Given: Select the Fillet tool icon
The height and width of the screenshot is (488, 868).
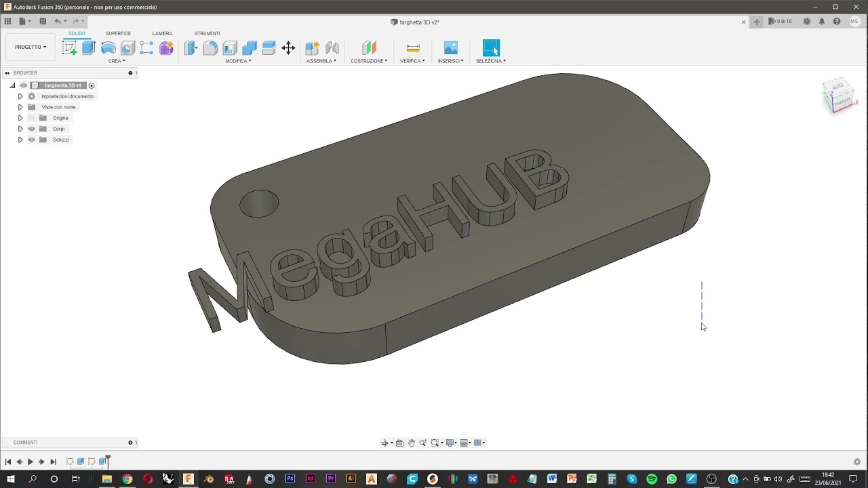Looking at the screenshot, I should tap(210, 47).
